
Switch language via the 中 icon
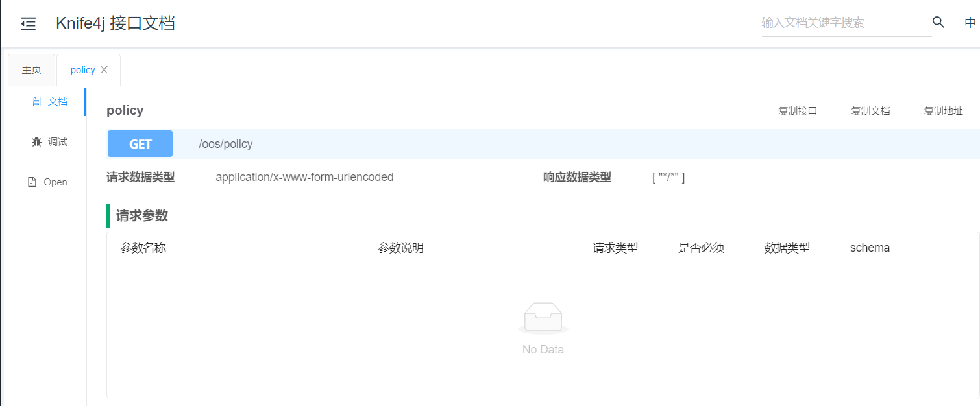coord(970,21)
